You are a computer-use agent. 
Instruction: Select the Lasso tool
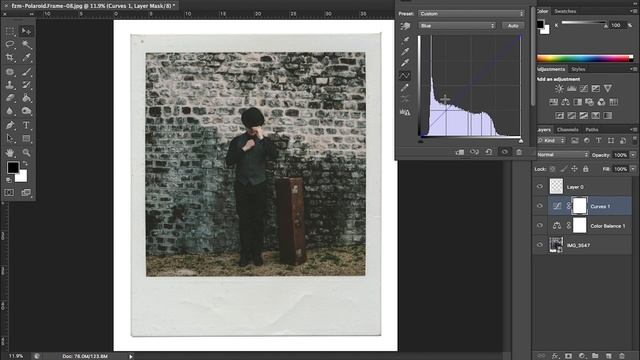[10, 44]
